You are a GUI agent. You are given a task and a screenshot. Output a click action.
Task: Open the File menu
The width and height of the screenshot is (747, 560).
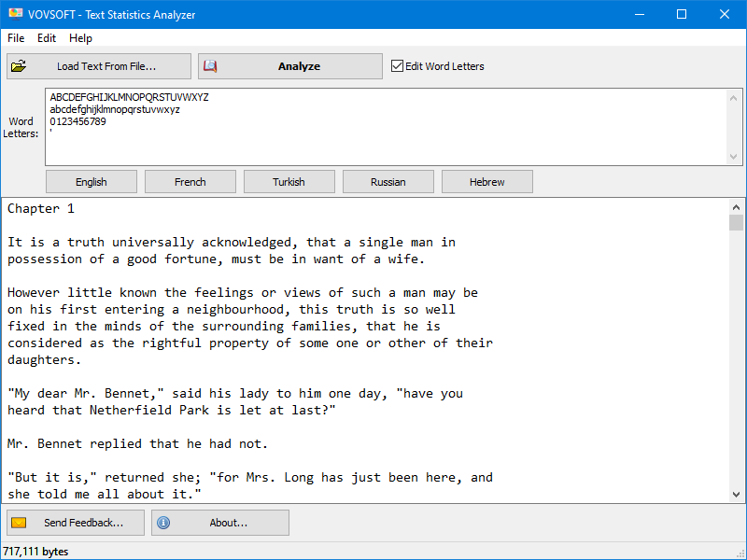coord(16,38)
